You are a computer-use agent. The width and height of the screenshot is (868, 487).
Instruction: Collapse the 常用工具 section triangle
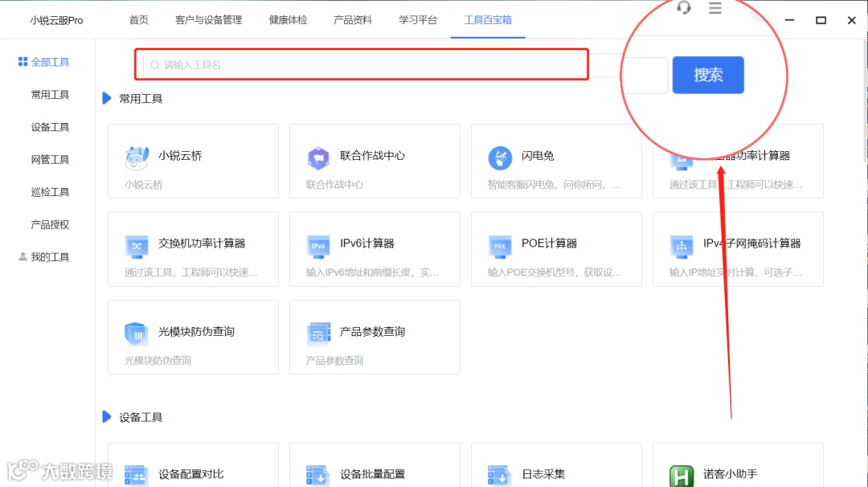(107, 99)
